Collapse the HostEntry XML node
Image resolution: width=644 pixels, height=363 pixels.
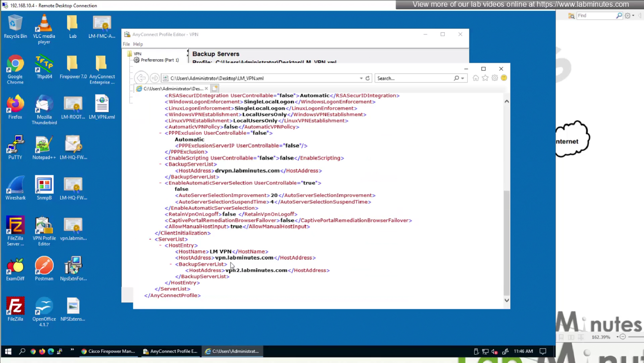[160, 245]
